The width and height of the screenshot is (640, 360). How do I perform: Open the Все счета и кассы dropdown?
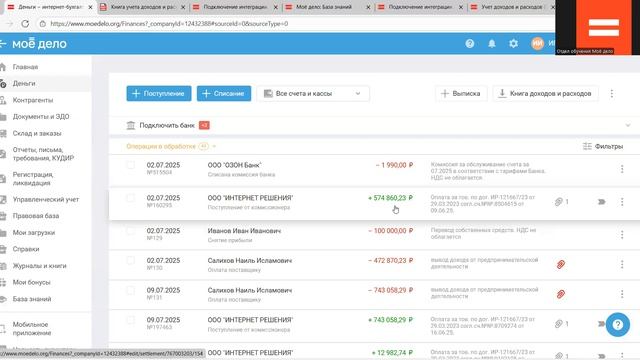313,93
